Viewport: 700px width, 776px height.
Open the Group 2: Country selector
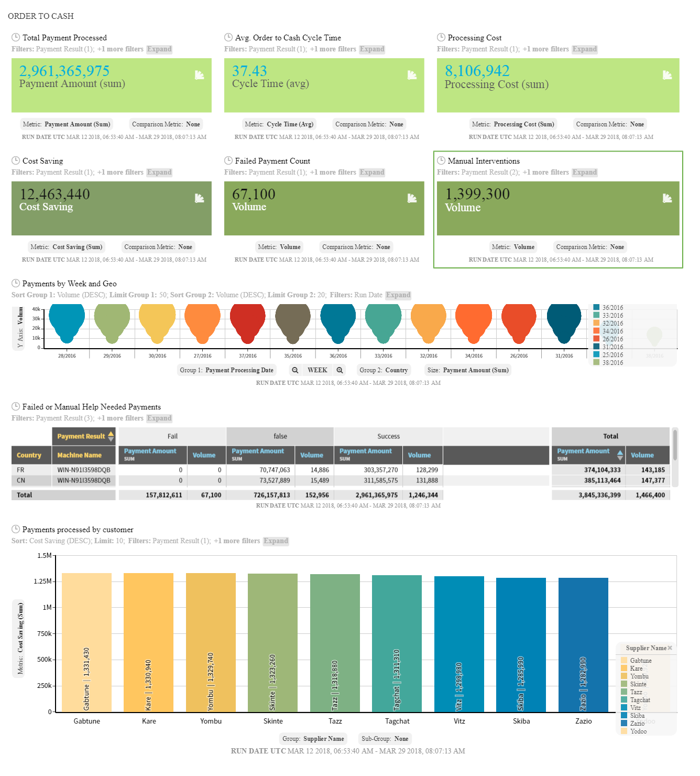point(384,370)
